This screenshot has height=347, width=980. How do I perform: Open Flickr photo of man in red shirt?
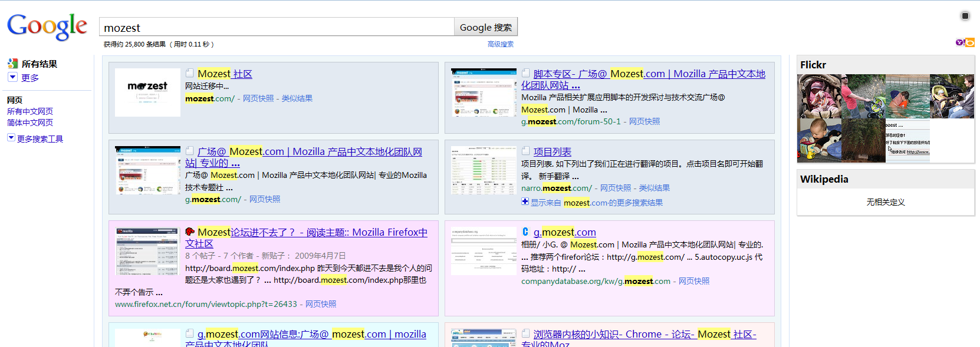pyautogui.click(x=863, y=97)
